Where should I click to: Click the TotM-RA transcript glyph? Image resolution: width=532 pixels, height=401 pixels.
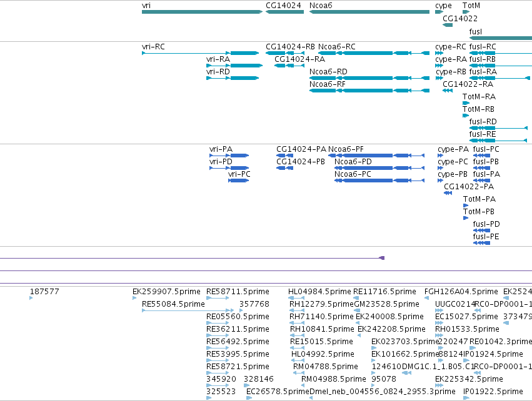pos(466,103)
